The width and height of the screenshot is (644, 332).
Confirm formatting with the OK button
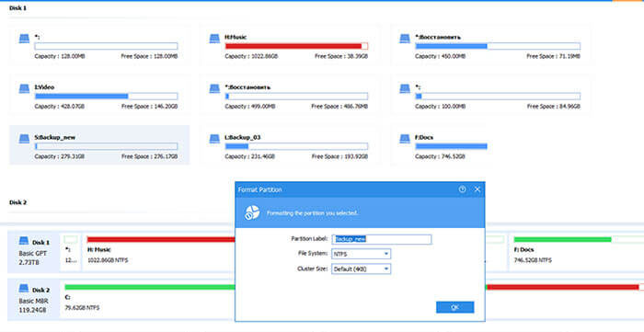pos(455,307)
